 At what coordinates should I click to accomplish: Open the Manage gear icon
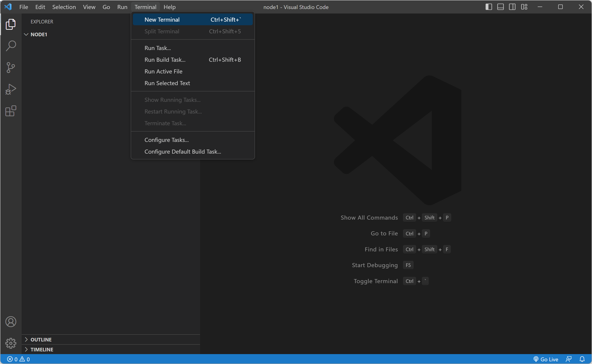click(x=11, y=343)
